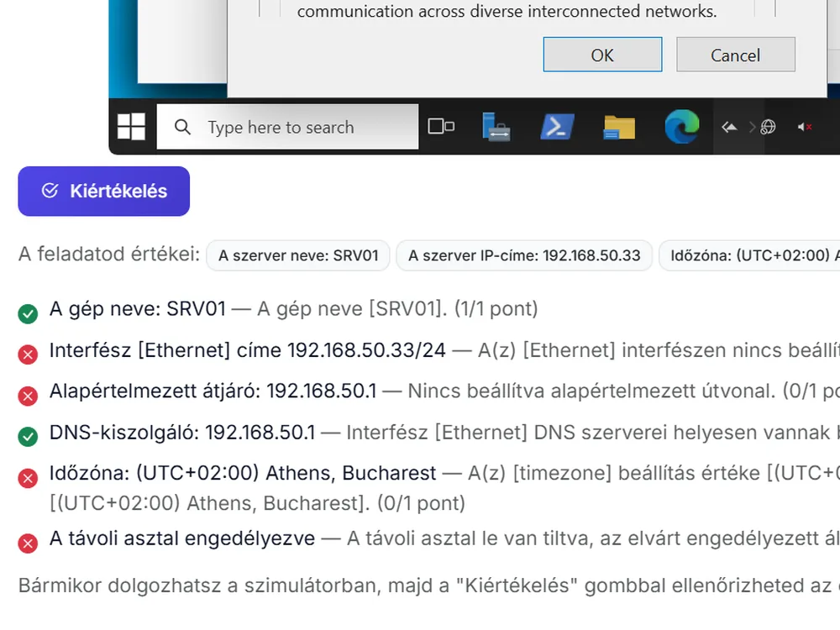Click the Cancel button in the dialog

pyautogui.click(x=736, y=54)
